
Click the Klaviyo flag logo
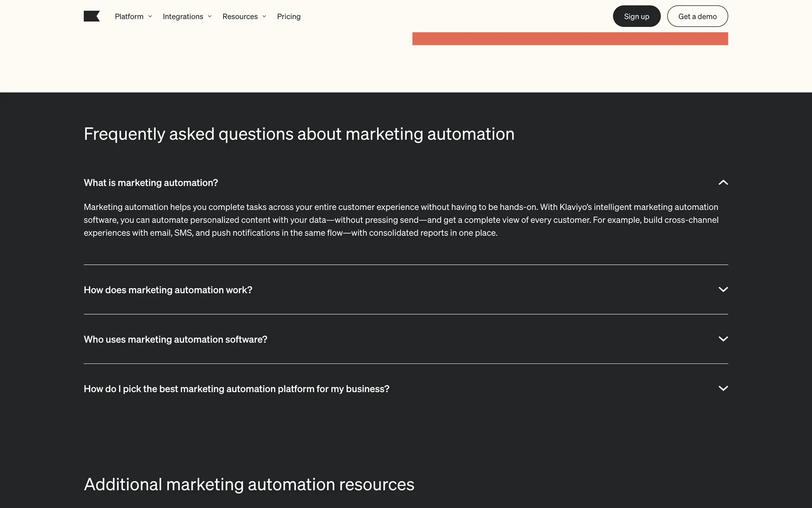pos(91,17)
